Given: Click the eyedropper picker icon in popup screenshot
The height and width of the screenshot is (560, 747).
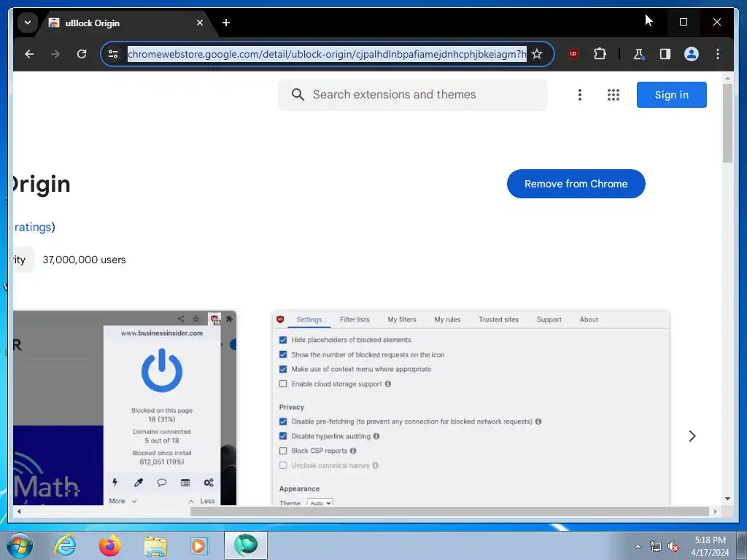Looking at the screenshot, I should coord(138,483).
